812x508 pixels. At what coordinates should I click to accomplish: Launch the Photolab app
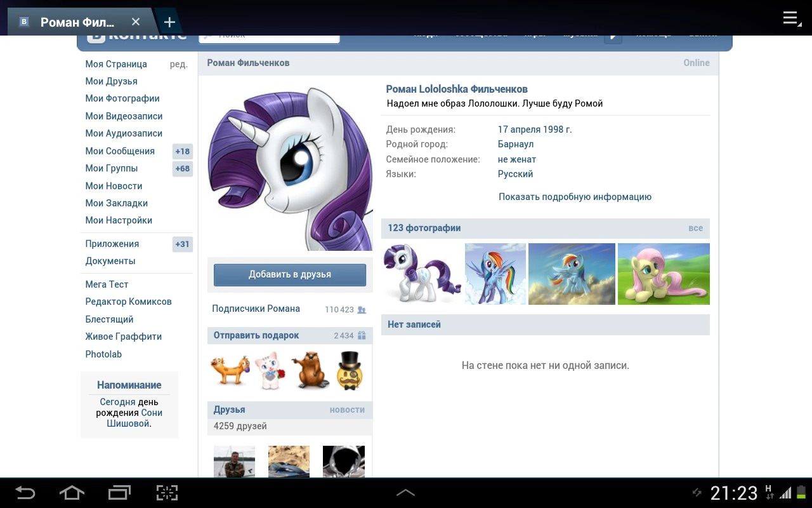click(103, 354)
